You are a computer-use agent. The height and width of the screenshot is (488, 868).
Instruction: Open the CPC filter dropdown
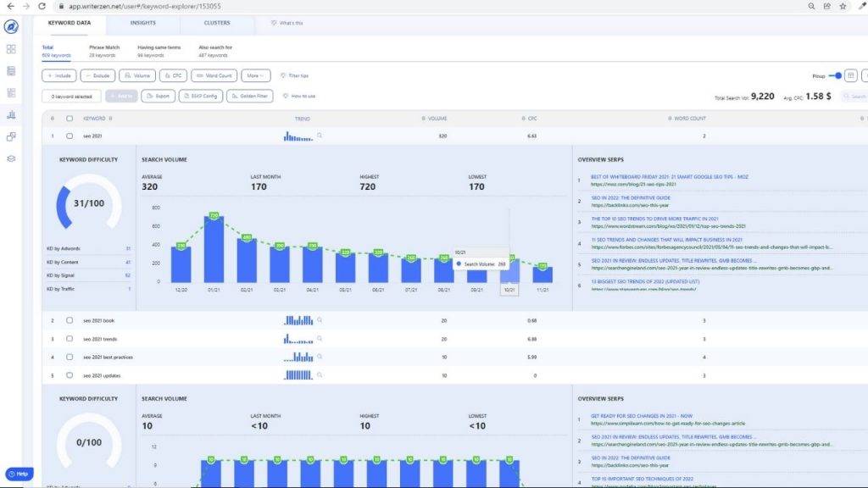click(173, 75)
